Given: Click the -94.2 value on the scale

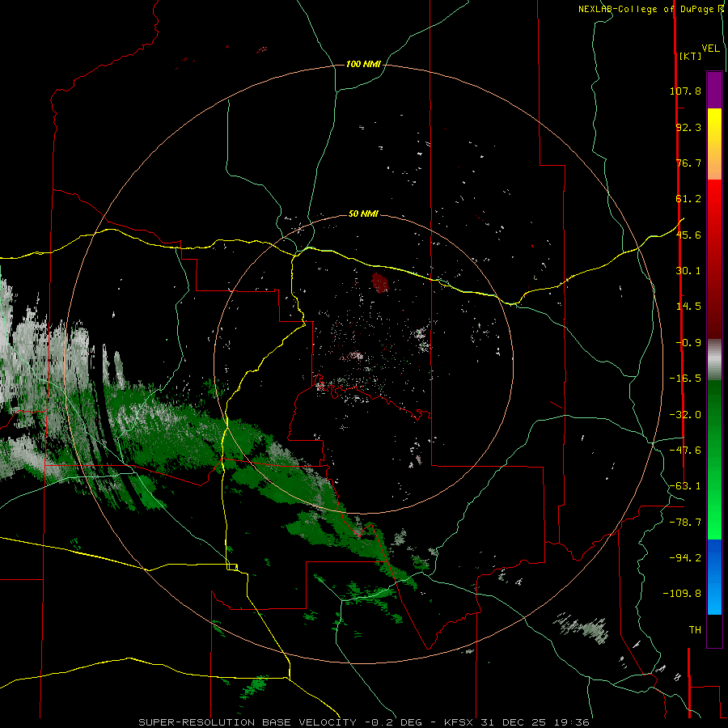Looking at the screenshot, I should pyautogui.click(x=685, y=557).
